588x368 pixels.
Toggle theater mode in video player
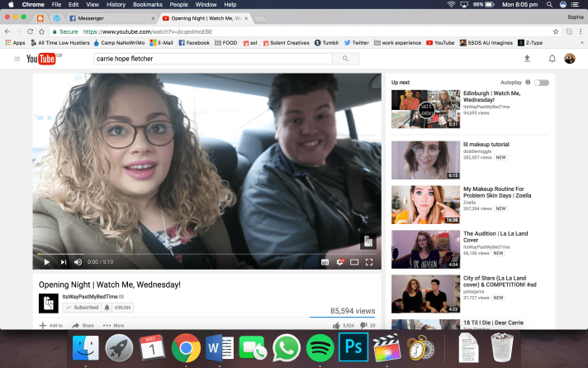coord(354,262)
